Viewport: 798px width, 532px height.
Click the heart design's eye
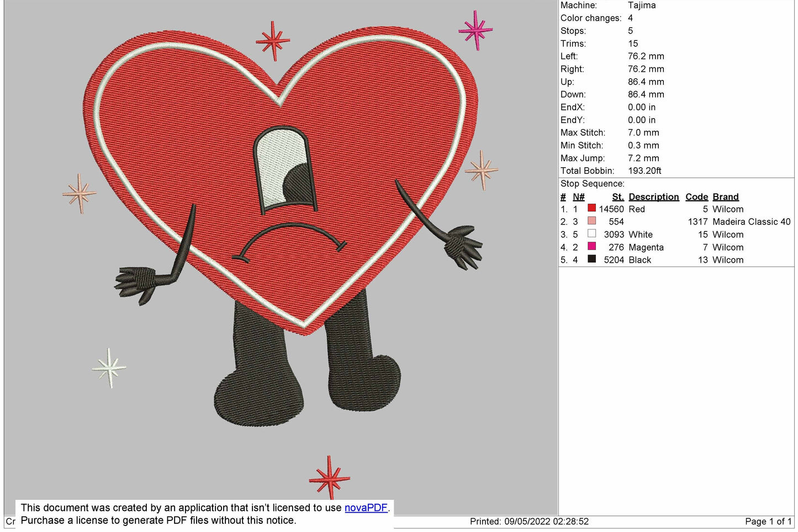[286, 169]
